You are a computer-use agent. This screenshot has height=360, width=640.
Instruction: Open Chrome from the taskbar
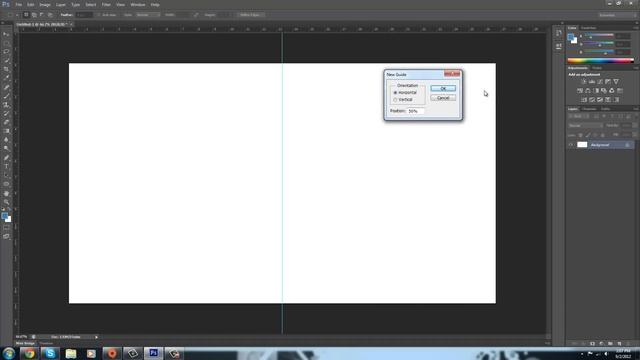coord(29,353)
